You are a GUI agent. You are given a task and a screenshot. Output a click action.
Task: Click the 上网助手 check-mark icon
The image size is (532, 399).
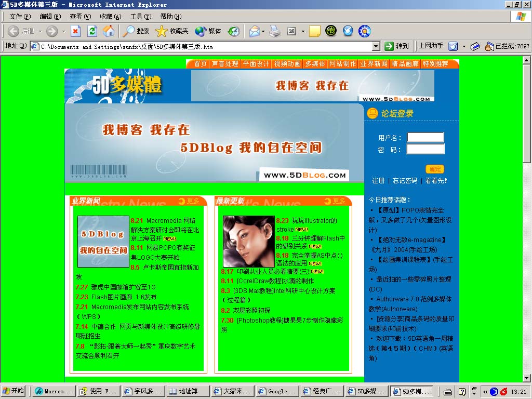(x=453, y=46)
